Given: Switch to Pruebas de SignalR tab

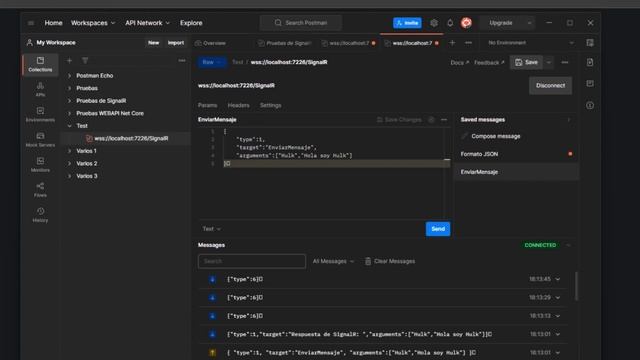Looking at the screenshot, I should tap(285, 43).
